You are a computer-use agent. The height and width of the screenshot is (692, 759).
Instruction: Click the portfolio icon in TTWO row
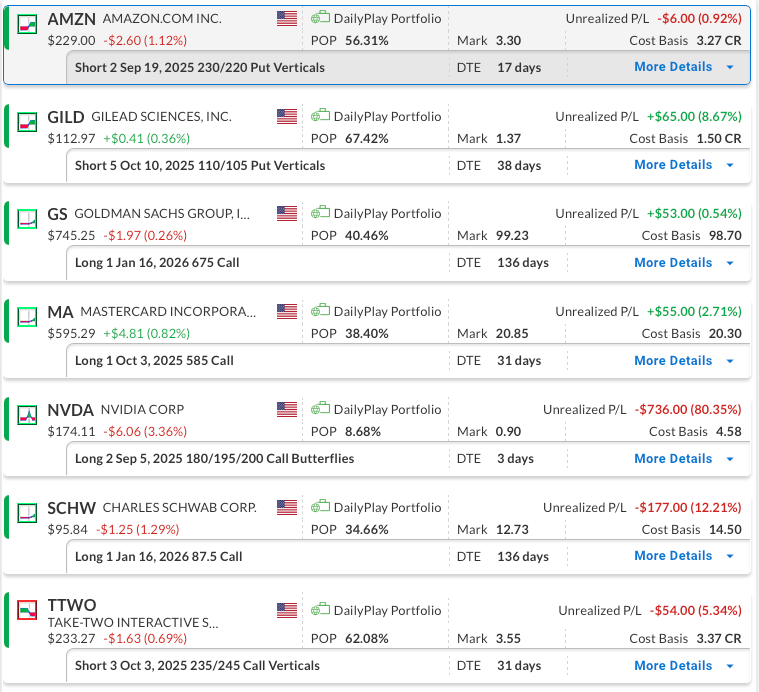coord(320,610)
